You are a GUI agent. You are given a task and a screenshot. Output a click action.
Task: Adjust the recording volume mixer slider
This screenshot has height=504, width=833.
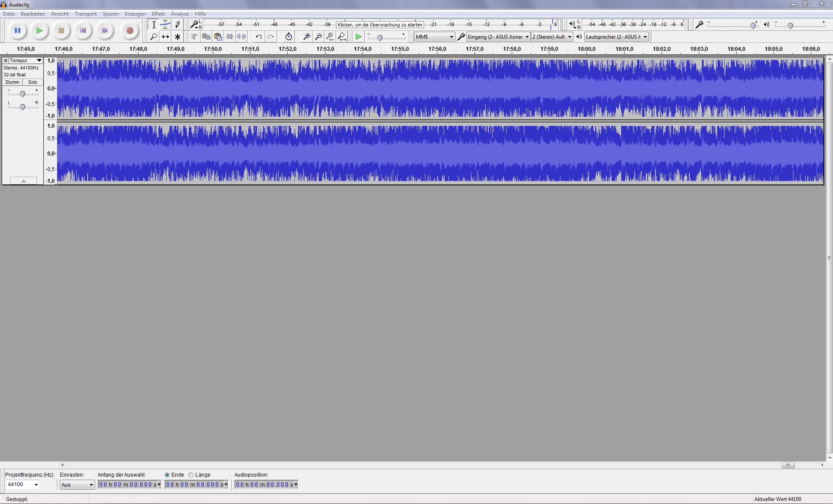pyautogui.click(x=753, y=26)
